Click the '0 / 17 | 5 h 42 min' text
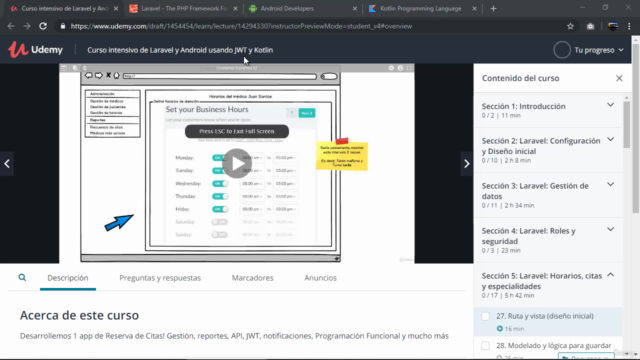Viewport: 640px width, 360px height. pyautogui.click(x=508, y=296)
